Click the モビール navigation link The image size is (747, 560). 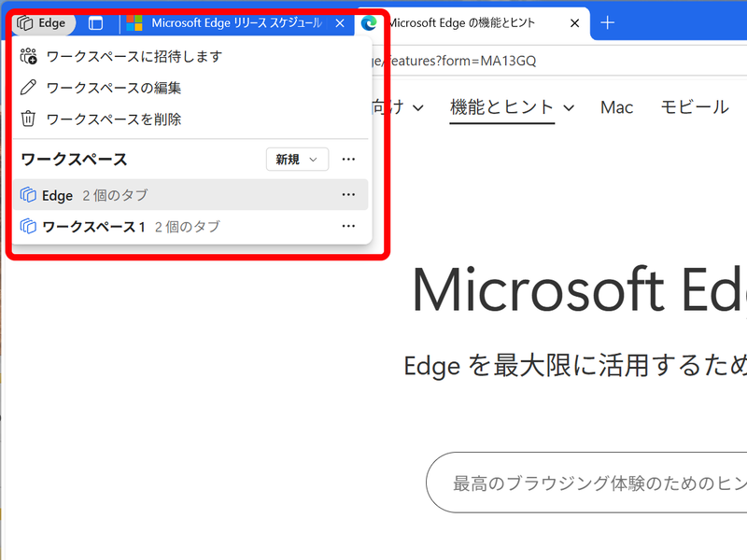pyautogui.click(x=694, y=107)
